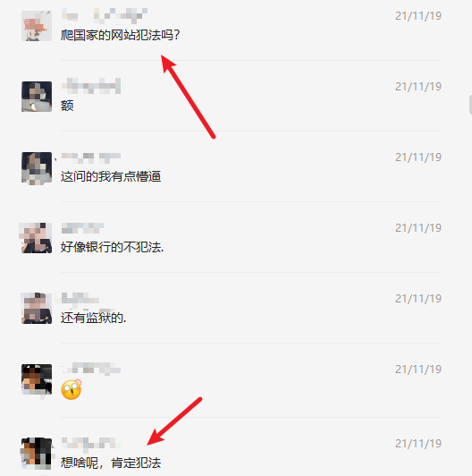Select message text 好像银行的不犯法.
Image resolution: width=472 pixels, height=476 pixels.
[x=112, y=247]
